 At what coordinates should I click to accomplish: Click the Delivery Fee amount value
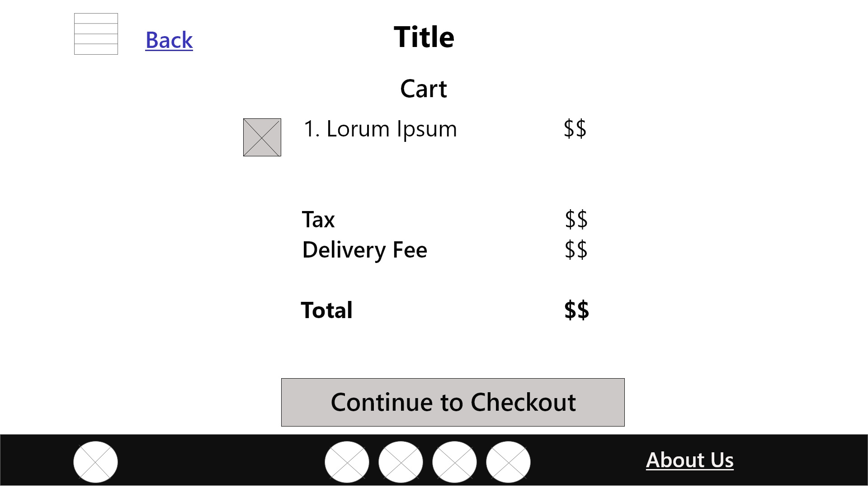point(576,250)
